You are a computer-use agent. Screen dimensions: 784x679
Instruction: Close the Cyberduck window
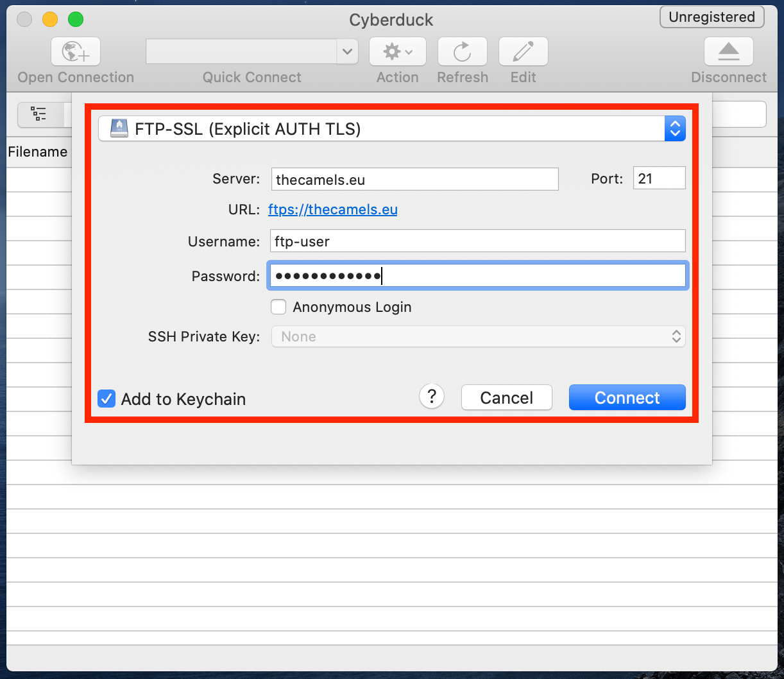24,19
